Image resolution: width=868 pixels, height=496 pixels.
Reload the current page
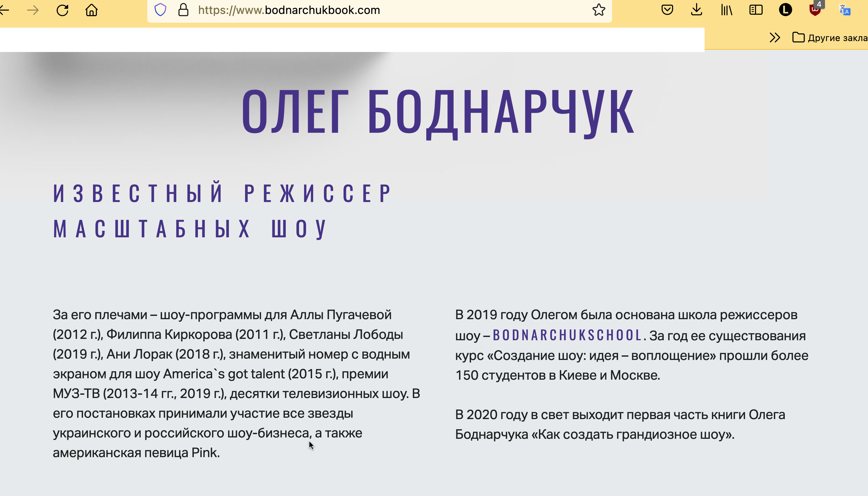62,10
